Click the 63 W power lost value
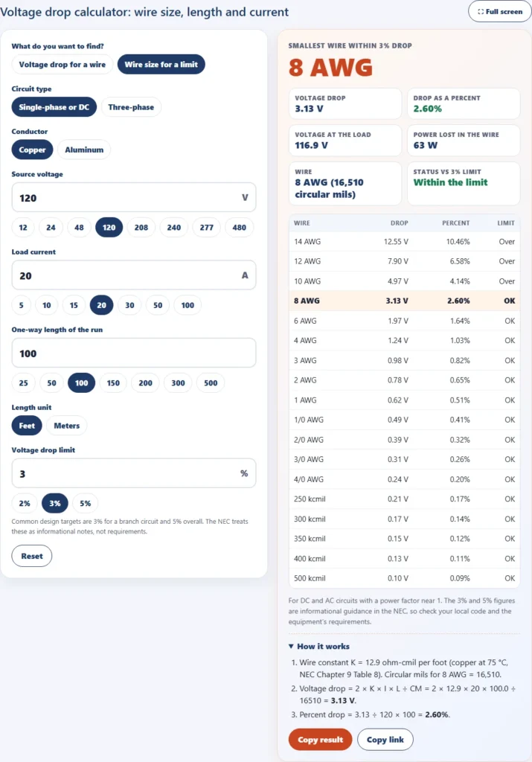This screenshot has height=762, width=532. tap(426, 145)
